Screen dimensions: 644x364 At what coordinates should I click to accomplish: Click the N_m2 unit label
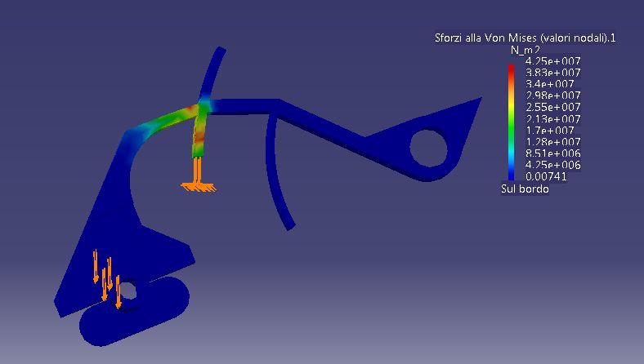pos(525,50)
